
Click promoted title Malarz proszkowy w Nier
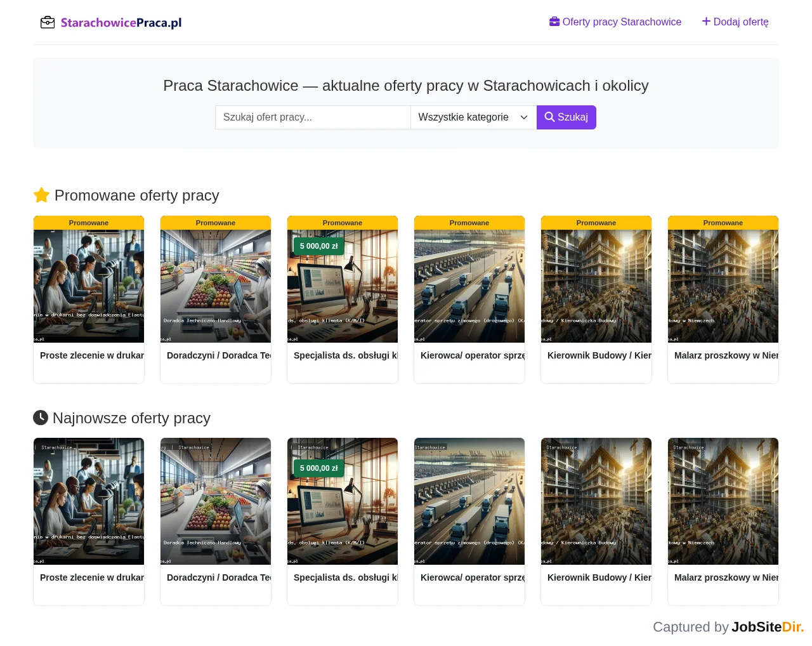(726, 355)
